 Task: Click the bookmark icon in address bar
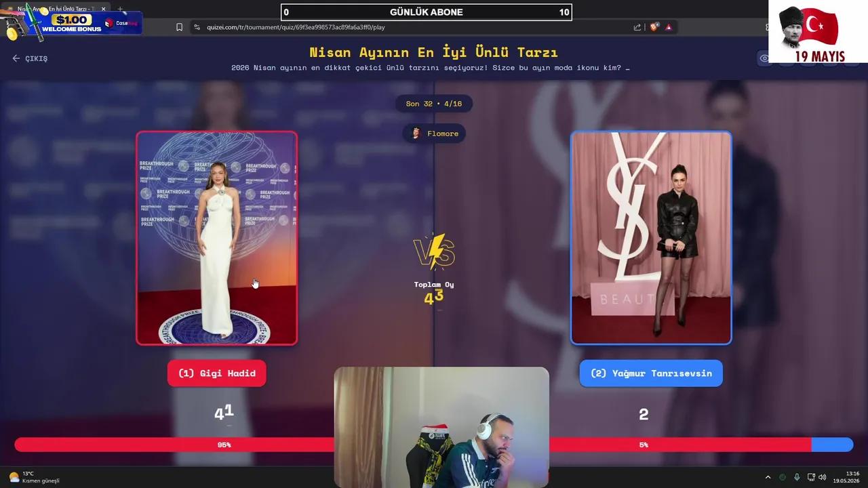pyautogui.click(x=179, y=27)
